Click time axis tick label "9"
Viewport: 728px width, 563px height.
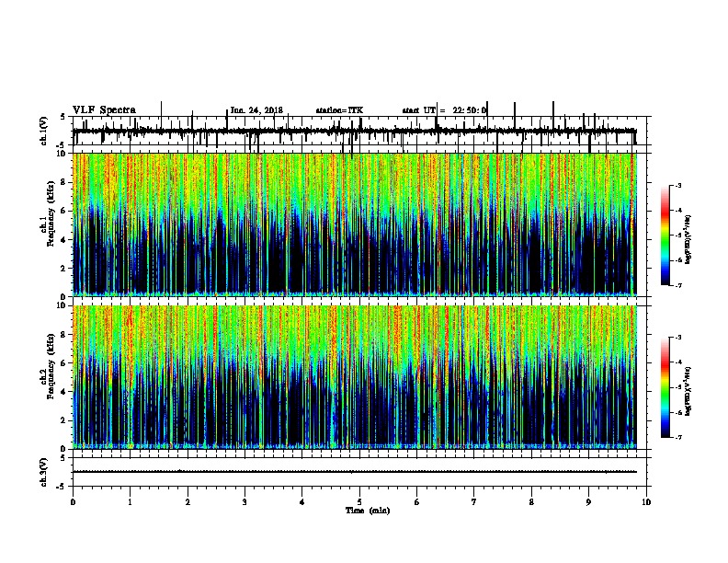pos(588,502)
